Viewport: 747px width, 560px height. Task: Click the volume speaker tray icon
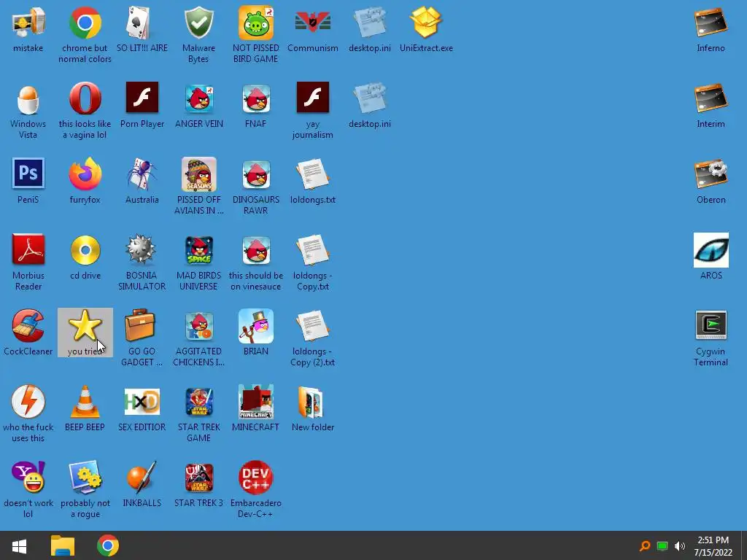coord(680,546)
